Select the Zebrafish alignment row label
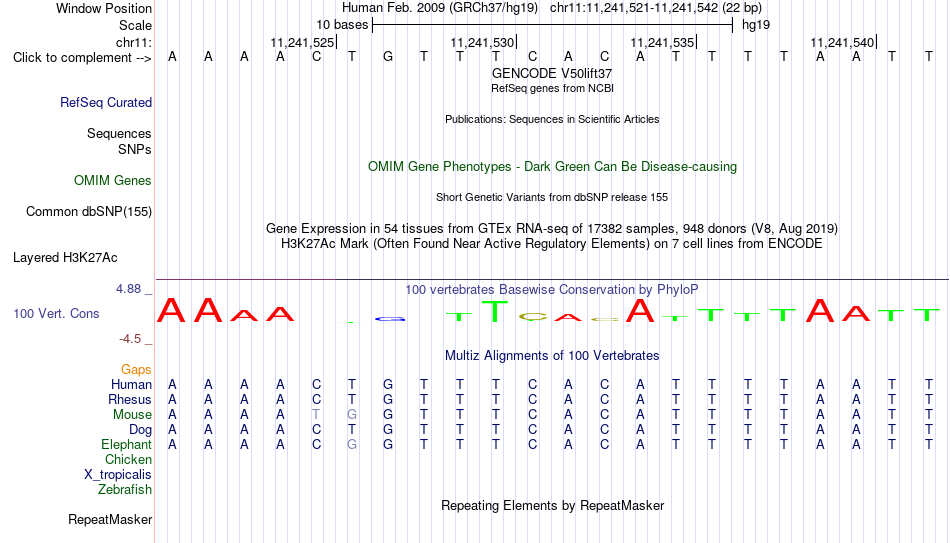 [x=125, y=490]
